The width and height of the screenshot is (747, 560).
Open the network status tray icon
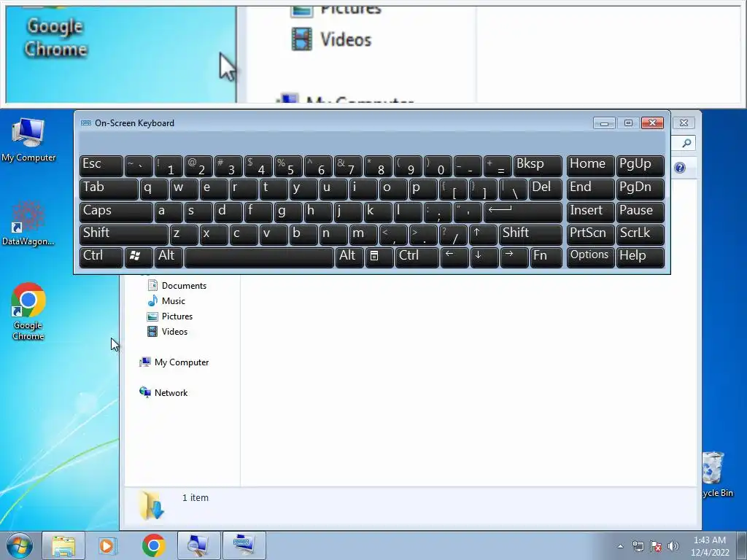coord(638,546)
